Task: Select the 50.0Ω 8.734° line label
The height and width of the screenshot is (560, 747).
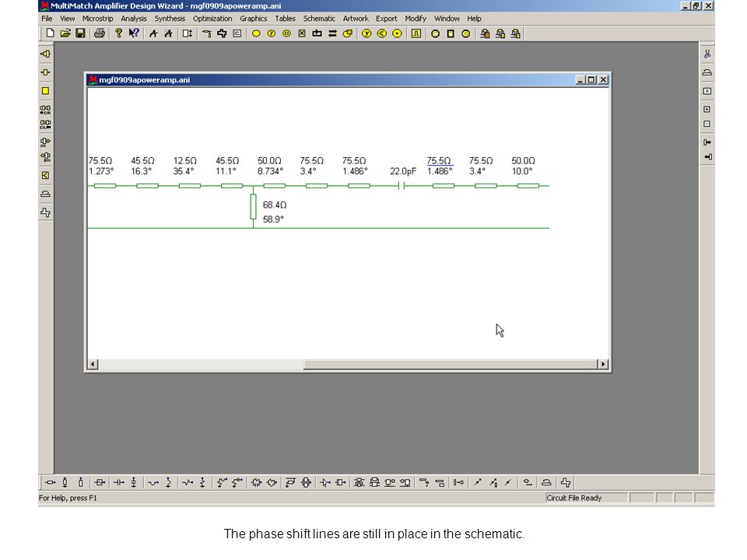Action: [270, 166]
